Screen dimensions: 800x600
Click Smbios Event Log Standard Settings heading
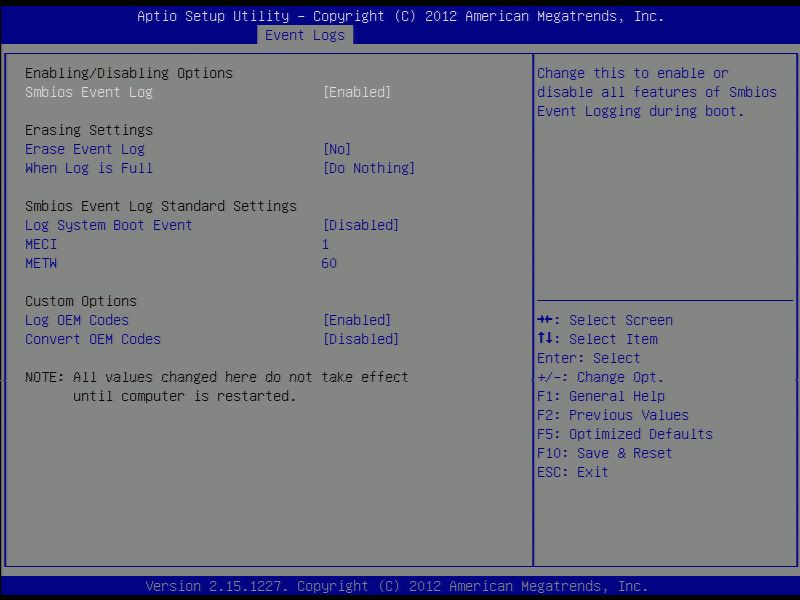(x=161, y=207)
